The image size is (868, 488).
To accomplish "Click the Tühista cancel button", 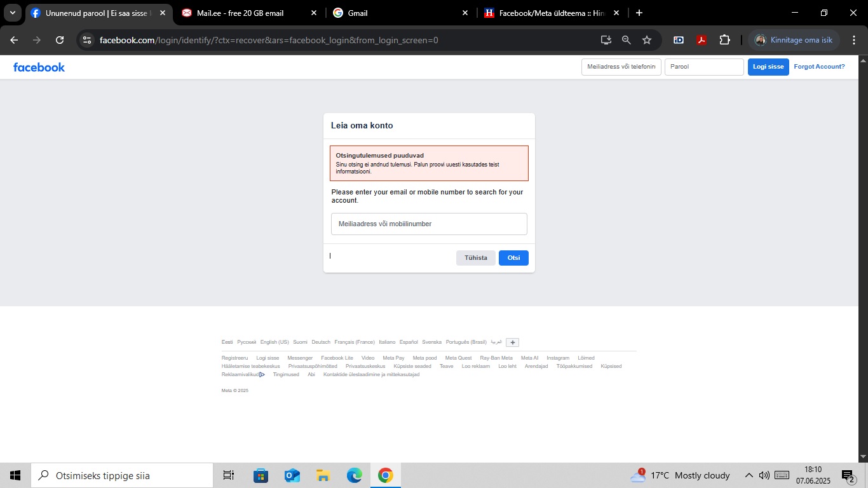I will pos(476,258).
